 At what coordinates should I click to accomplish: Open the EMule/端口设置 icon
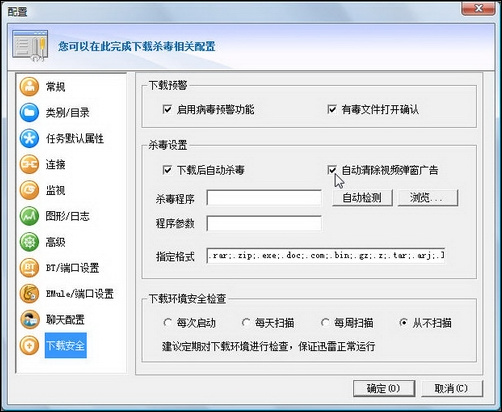click(29, 294)
